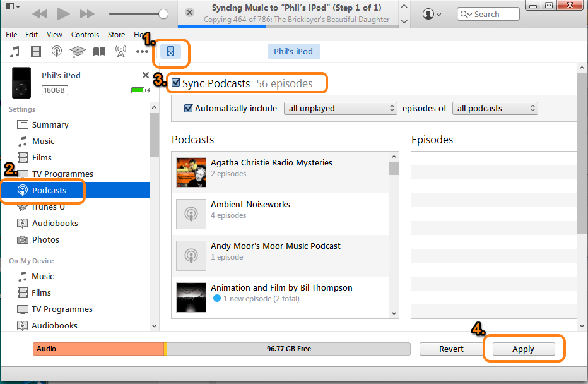Open the user account menu
This screenshot has height=384, width=588.
[x=432, y=15]
